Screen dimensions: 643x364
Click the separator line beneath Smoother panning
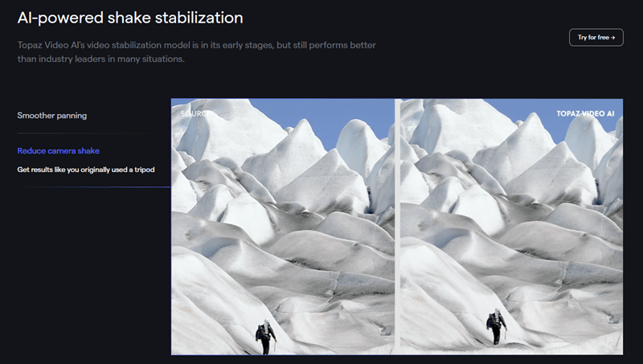[94, 133]
